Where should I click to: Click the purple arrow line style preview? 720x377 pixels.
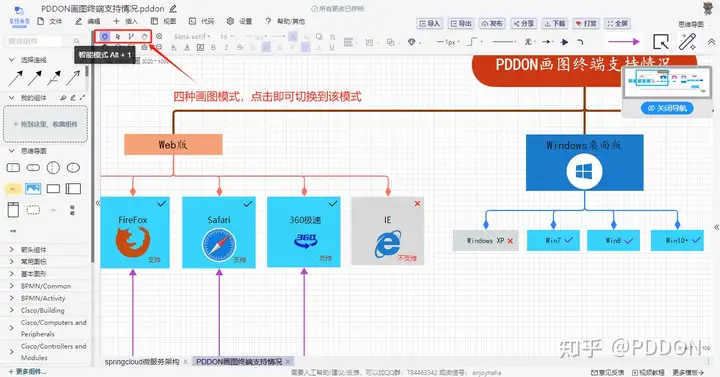[x=624, y=42]
